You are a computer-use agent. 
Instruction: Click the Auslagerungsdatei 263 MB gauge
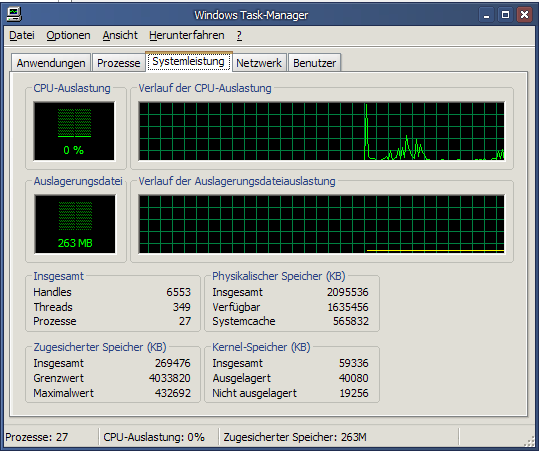coord(75,224)
